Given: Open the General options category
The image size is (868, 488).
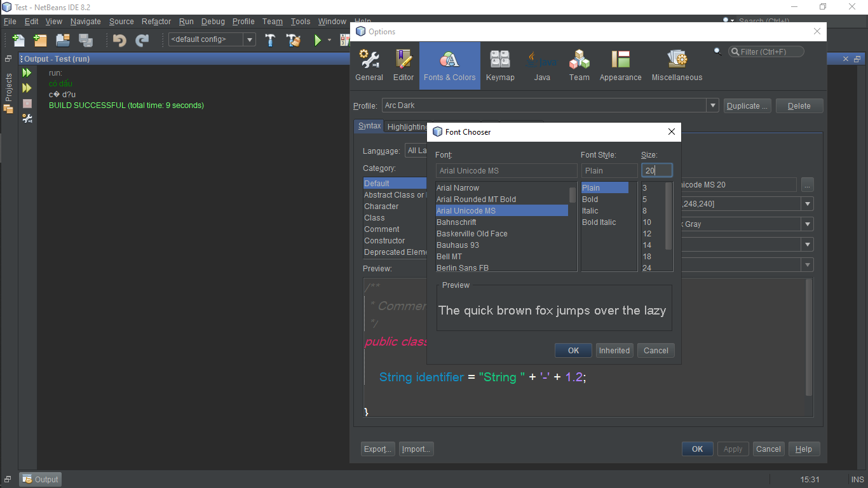Looking at the screenshot, I should [x=369, y=65].
